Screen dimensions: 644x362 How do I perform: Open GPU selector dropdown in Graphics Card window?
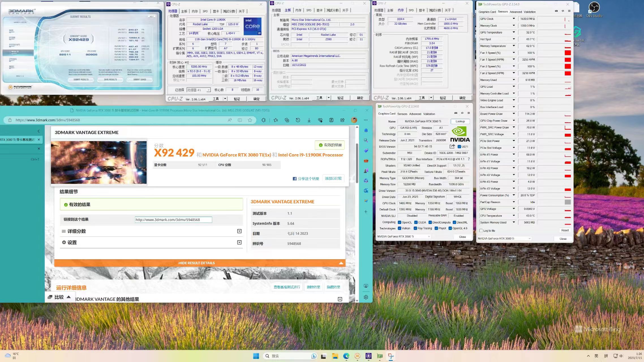pos(403,236)
